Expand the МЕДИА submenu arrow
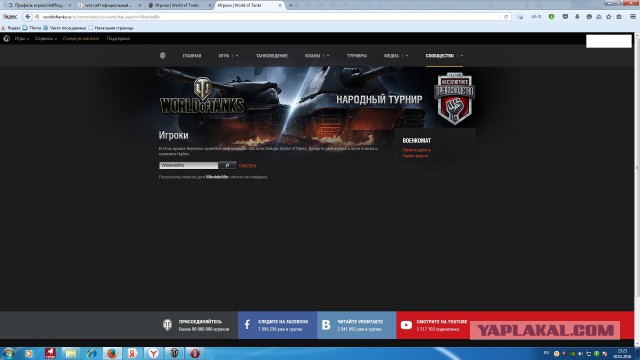The image size is (640, 360). tap(407, 56)
